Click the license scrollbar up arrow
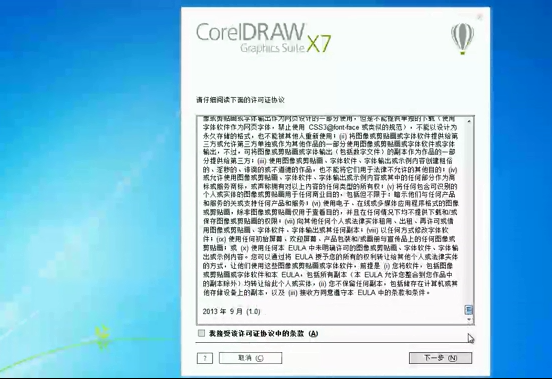Screen dimensions: 552x379 pos(469,121)
